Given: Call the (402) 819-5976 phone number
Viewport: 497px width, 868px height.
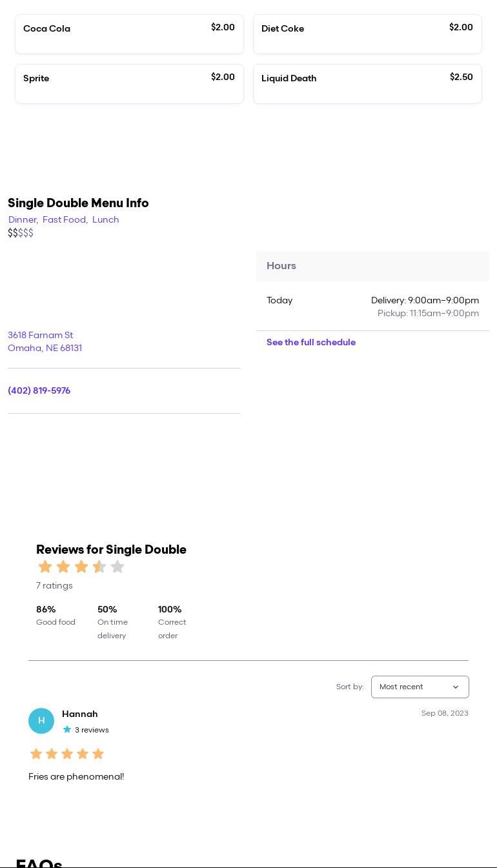Looking at the screenshot, I should point(39,391).
